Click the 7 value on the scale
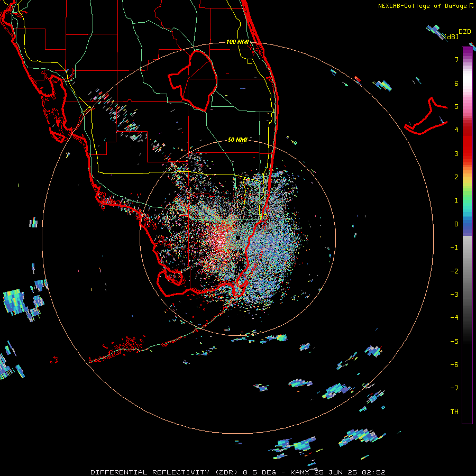This screenshot has width=476, height=476. pyautogui.click(x=456, y=59)
